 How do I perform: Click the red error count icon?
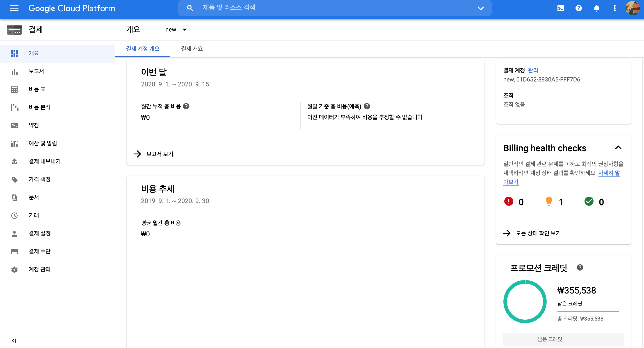509,201
